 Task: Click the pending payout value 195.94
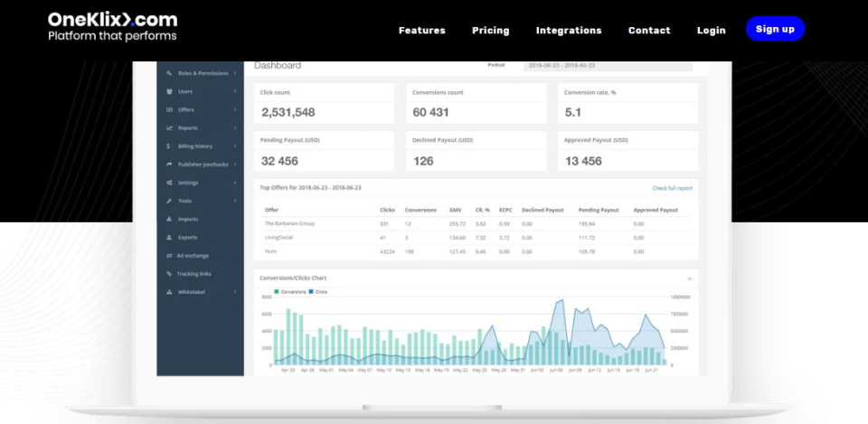587,223
